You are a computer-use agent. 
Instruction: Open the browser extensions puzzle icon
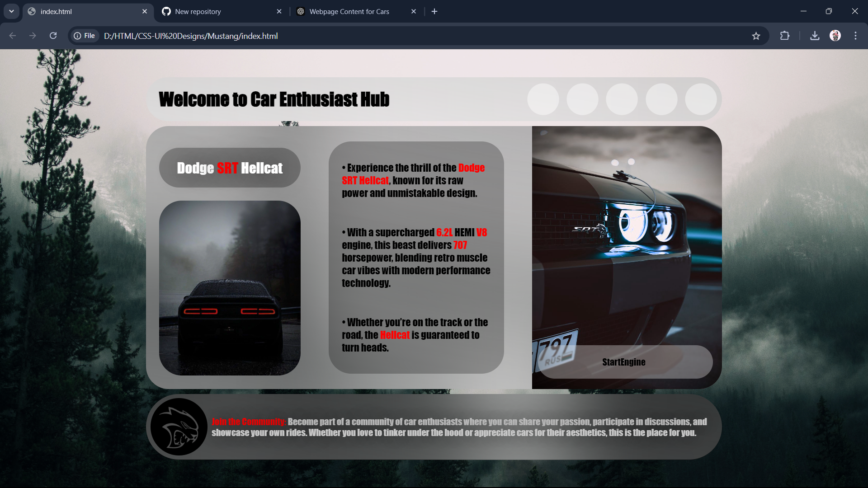(x=785, y=36)
